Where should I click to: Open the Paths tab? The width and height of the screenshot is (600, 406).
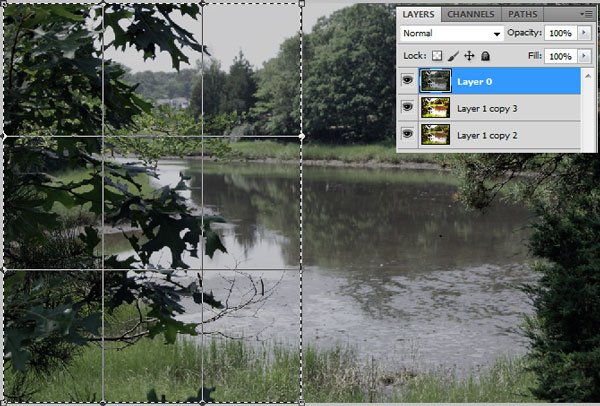tap(522, 15)
